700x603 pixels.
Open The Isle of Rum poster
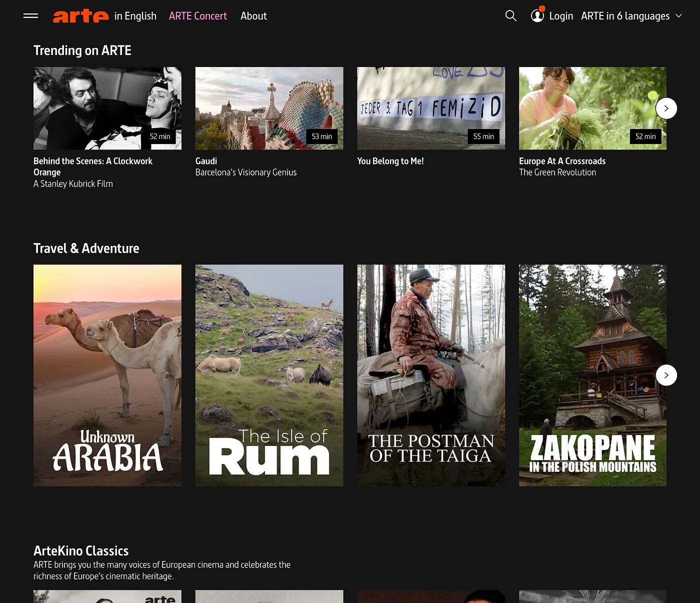[269, 375]
